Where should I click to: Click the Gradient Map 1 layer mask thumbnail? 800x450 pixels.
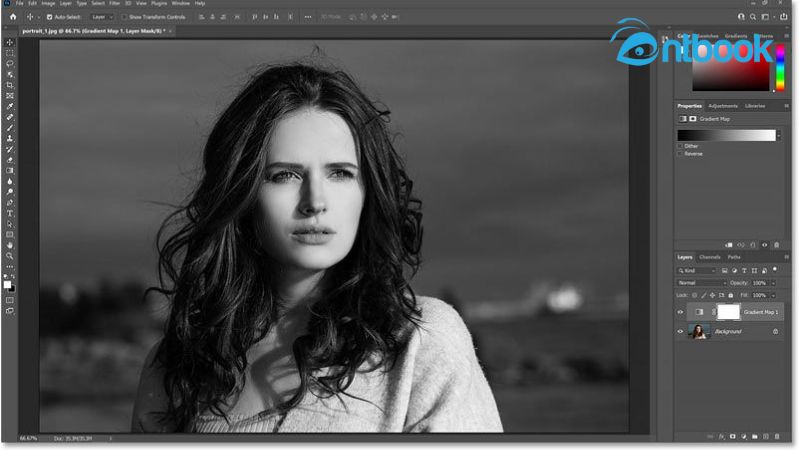(729, 312)
